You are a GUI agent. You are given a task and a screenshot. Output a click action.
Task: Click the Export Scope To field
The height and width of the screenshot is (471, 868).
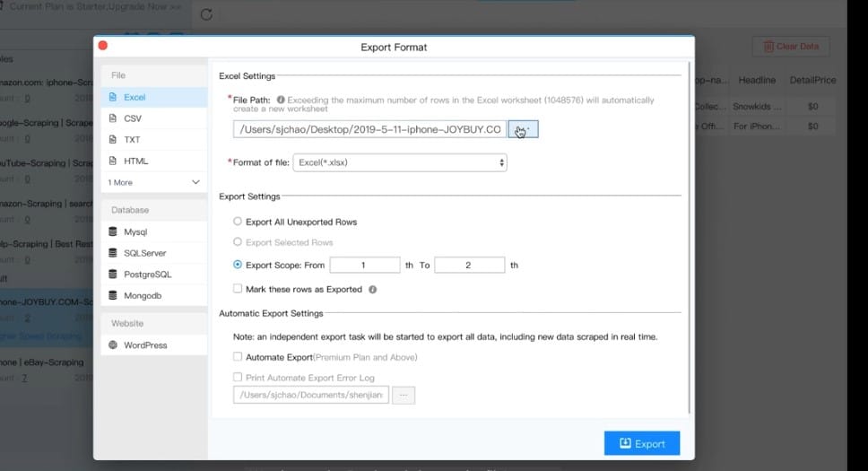point(470,265)
